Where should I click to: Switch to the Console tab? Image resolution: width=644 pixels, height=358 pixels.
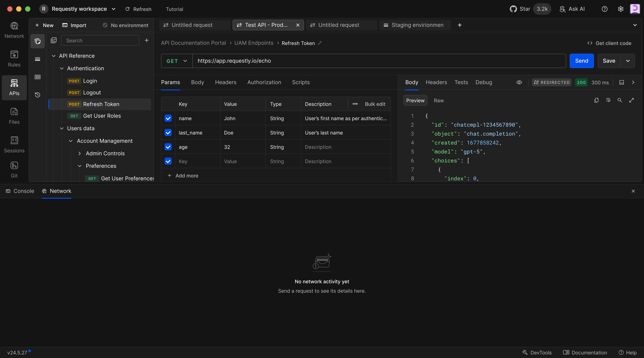tap(20, 191)
